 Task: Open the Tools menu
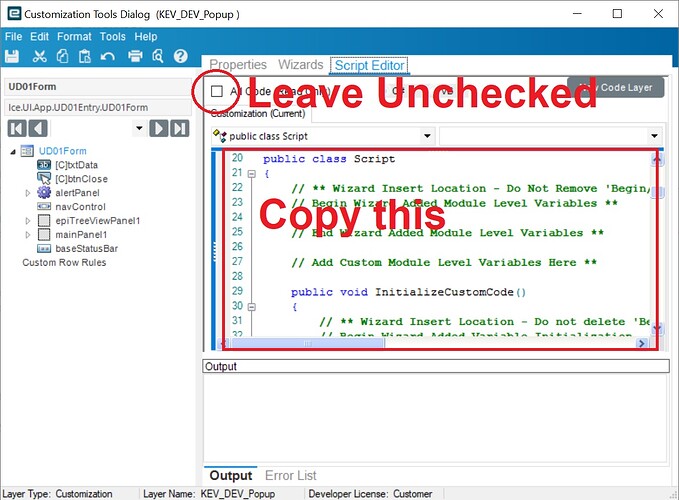point(113,37)
